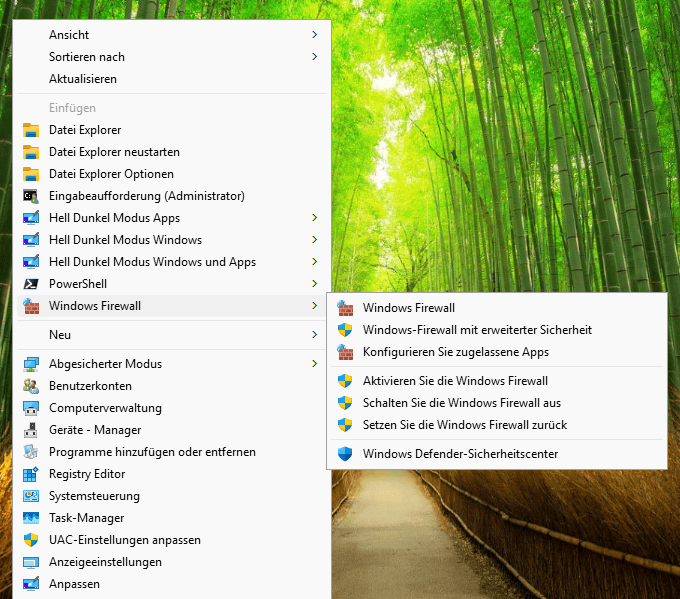
Task: Click the Windows Firewall brick icon in main menu
Action: 31,306
